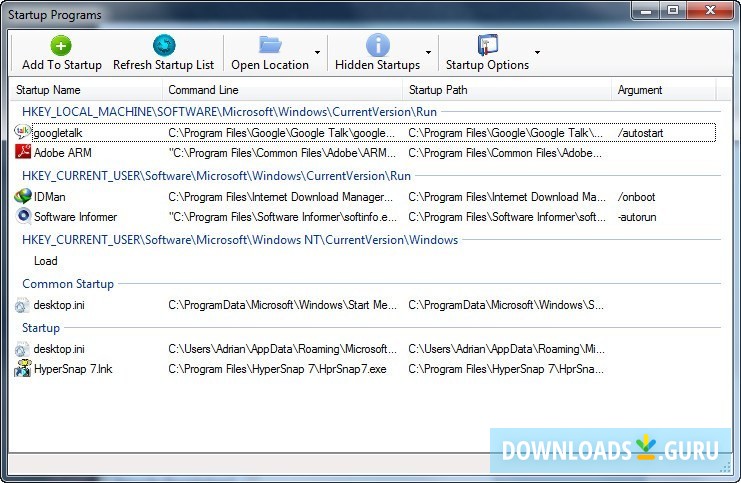Click the Refresh Startup List icon
Viewport: 741px width, 483px height.
pyautogui.click(x=164, y=46)
